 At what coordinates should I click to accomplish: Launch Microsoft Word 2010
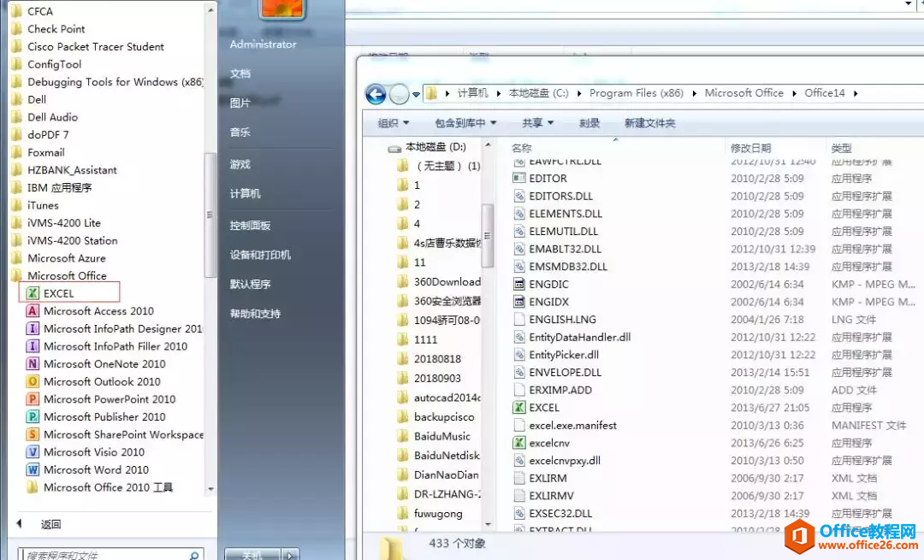click(x=88, y=469)
